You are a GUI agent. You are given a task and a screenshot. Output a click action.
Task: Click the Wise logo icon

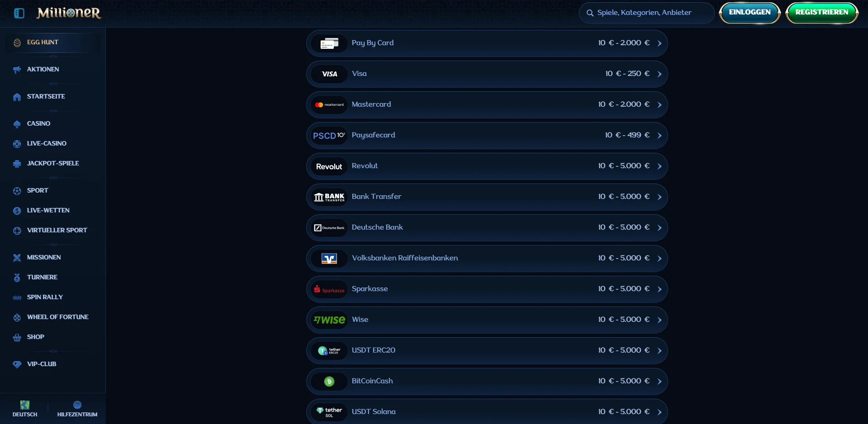click(329, 320)
